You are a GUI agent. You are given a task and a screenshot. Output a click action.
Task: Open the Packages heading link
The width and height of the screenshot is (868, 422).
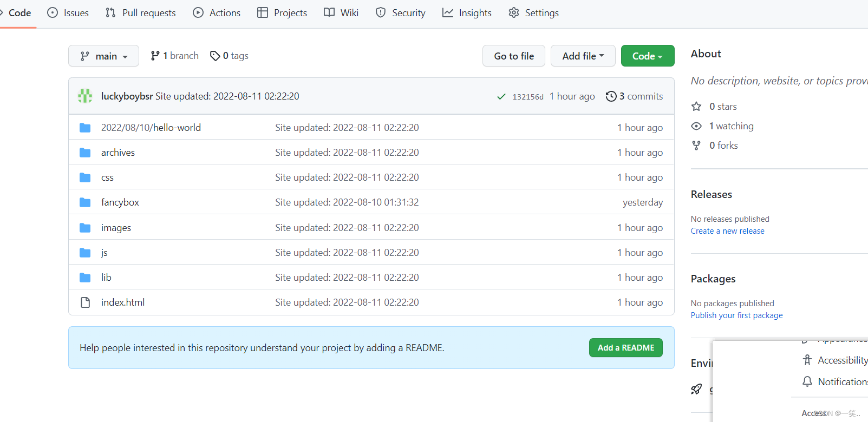[x=713, y=279]
